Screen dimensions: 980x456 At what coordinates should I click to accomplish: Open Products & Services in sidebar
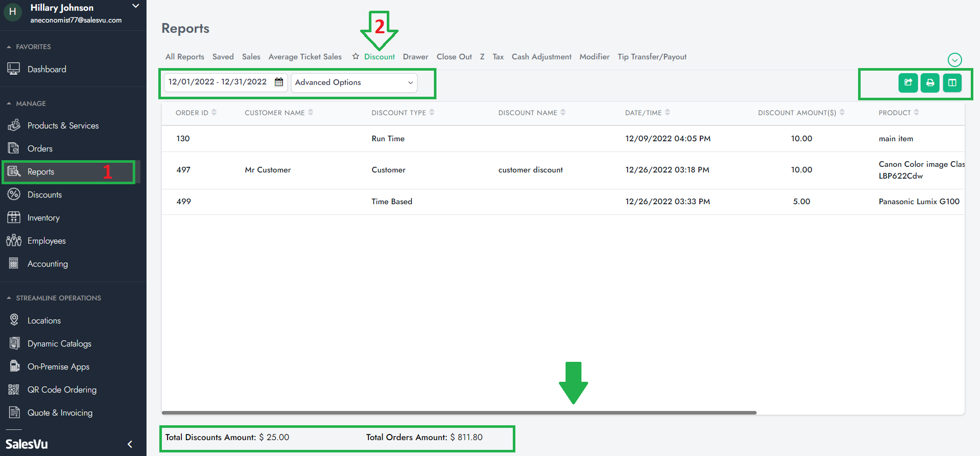click(62, 125)
